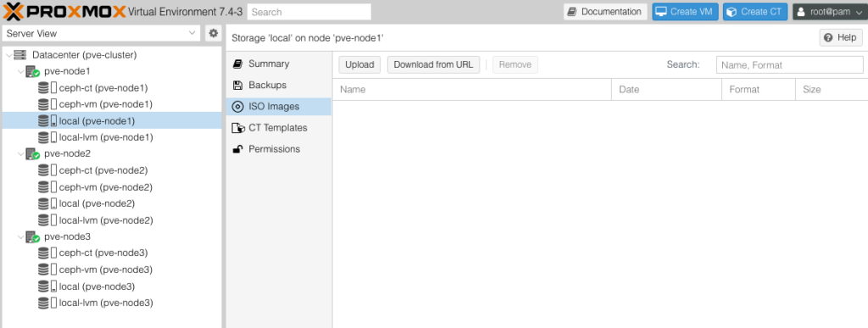Select ceph-vm (pve-node2) in tree
Screen dimensions: 868x328
pos(112,187)
